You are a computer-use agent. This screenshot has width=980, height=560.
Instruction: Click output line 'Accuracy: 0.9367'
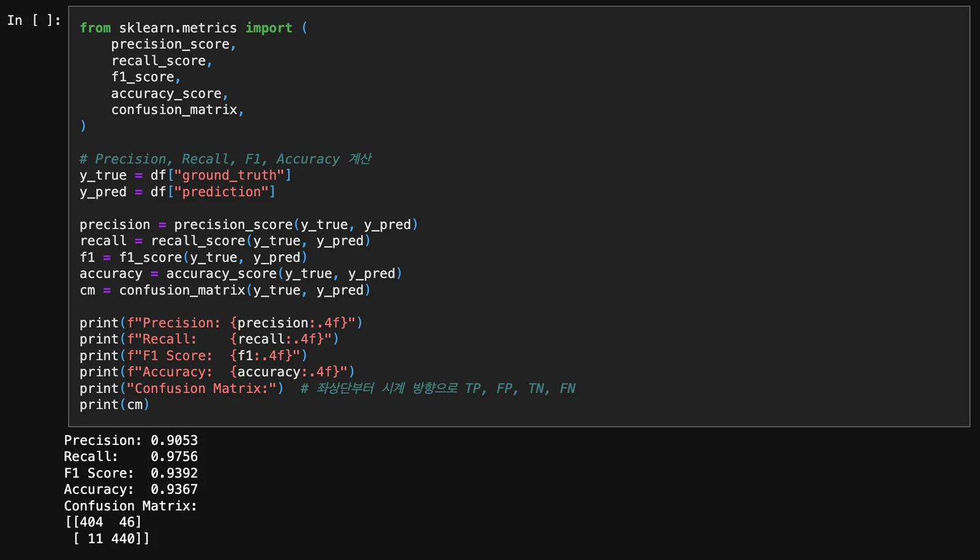[x=131, y=489]
